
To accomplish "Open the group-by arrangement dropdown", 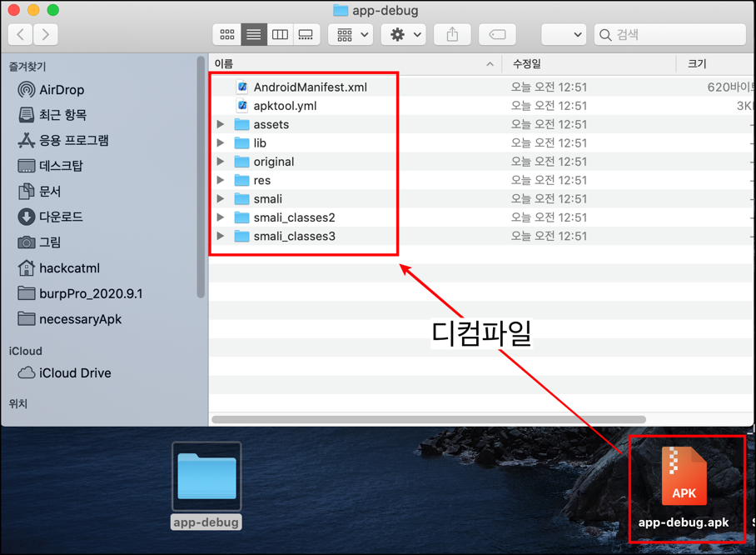I will [x=351, y=34].
